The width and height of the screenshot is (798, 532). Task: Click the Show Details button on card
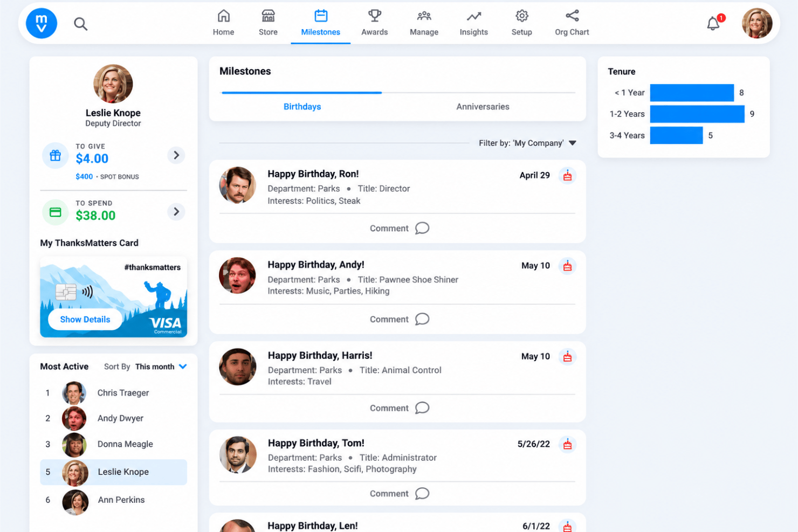pos(85,320)
